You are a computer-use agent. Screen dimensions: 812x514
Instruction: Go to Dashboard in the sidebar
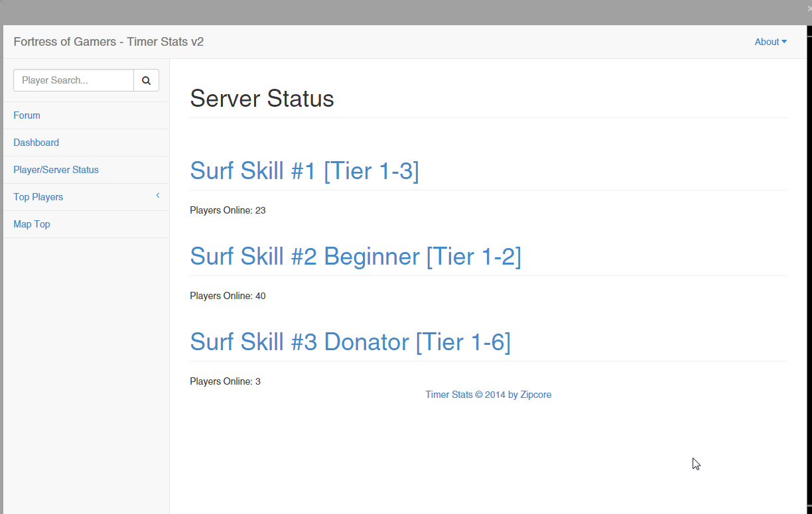(36, 143)
